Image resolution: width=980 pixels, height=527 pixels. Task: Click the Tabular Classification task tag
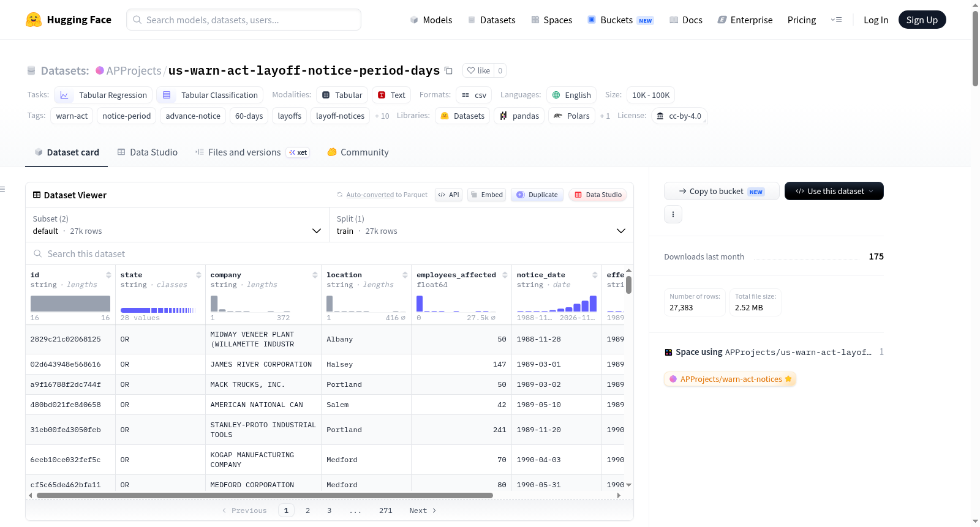coord(209,95)
